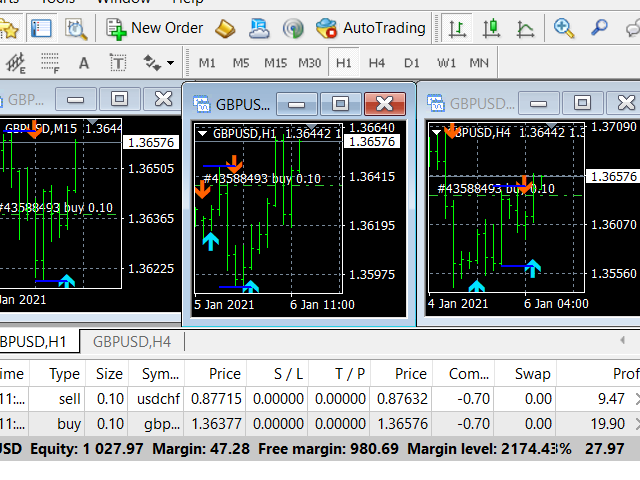The image size is (640, 480).
Task: Click profit value 9.47
Action: point(611,399)
